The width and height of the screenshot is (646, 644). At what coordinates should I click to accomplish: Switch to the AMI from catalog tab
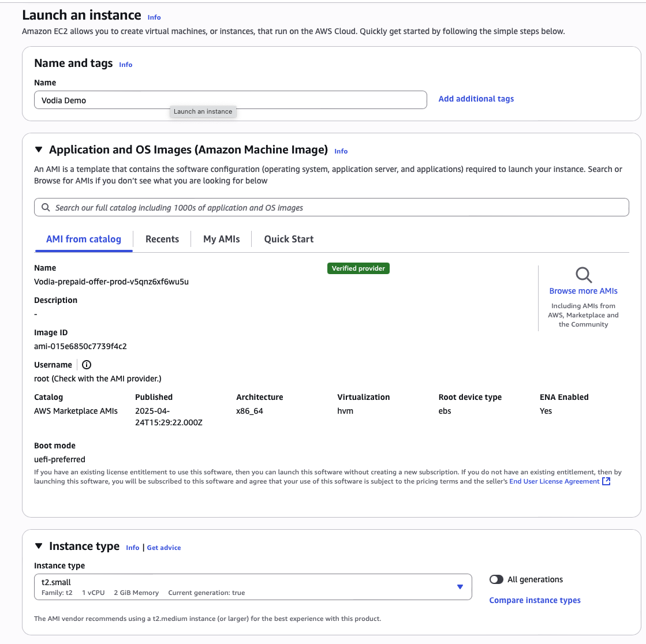point(84,239)
